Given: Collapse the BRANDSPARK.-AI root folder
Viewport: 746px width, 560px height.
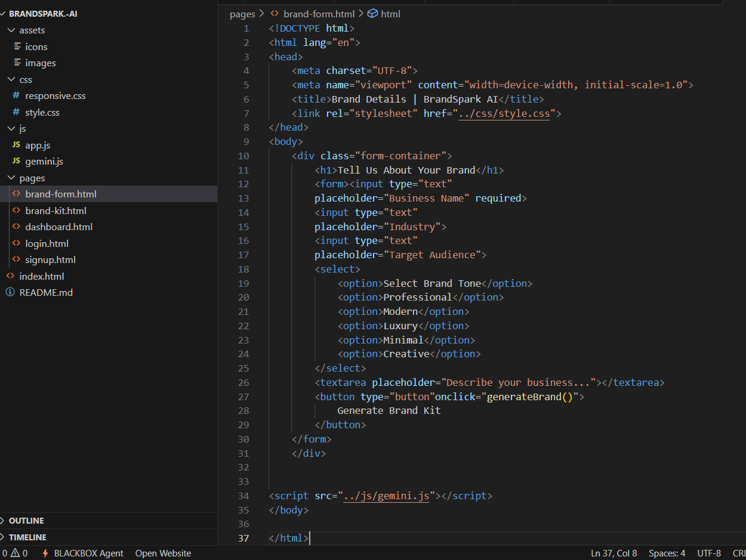Looking at the screenshot, I should 43,14.
